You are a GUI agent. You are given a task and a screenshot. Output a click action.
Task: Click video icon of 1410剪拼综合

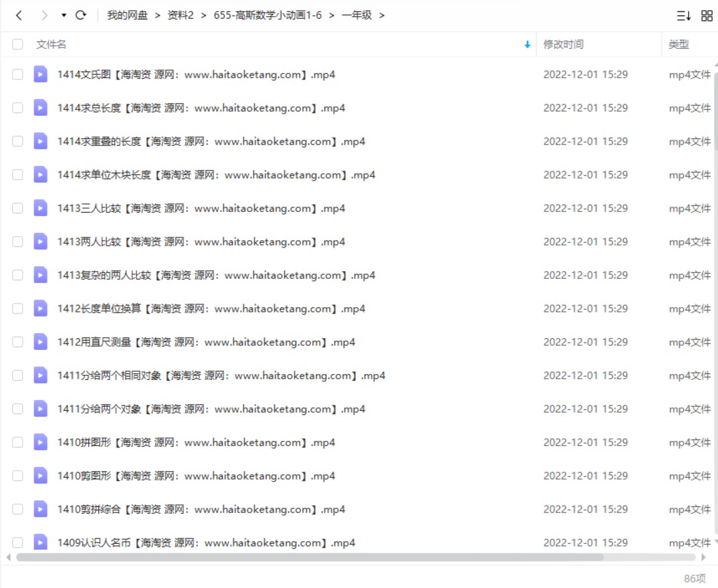click(40, 509)
